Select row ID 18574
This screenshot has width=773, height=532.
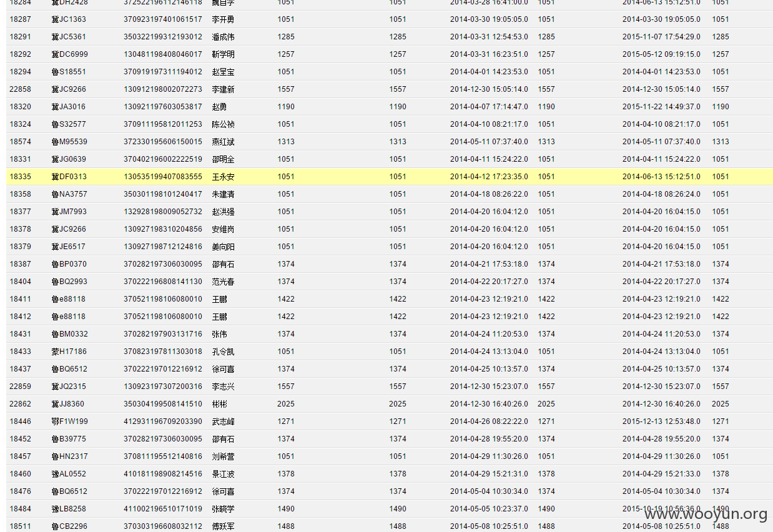point(20,142)
